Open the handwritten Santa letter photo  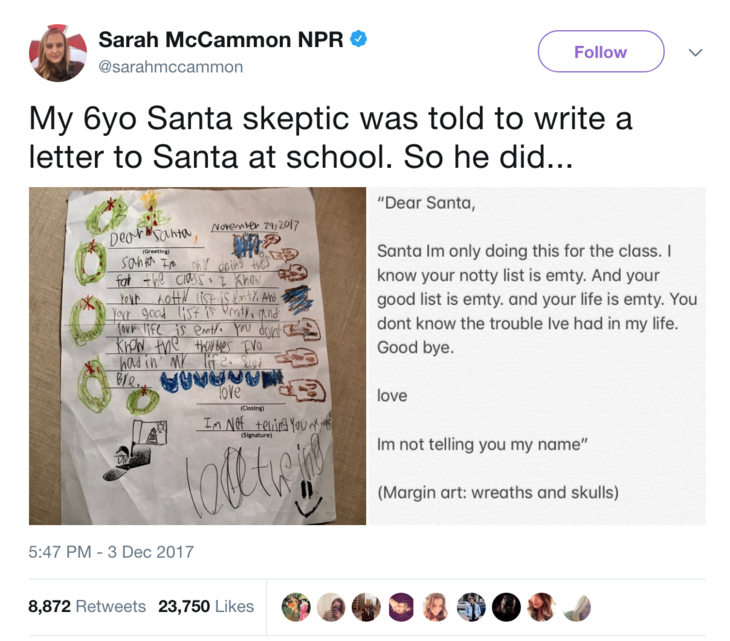click(x=197, y=355)
